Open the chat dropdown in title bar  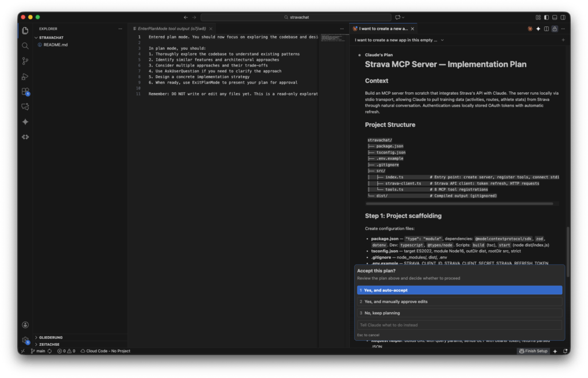pyautogui.click(x=400, y=17)
